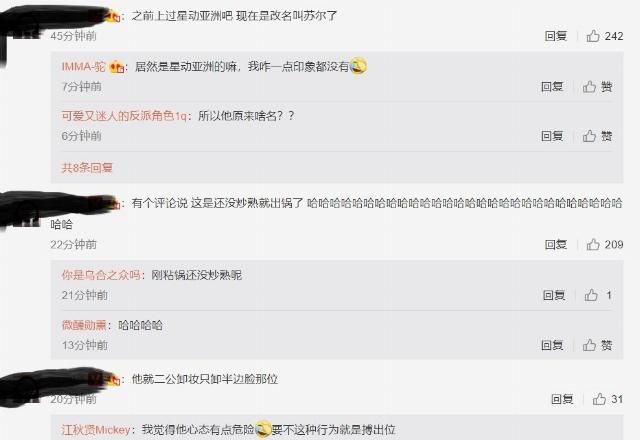This screenshot has height=440, width=640.
Task: Click the badge icon beside IMMA-驼
Action: tap(117, 67)
